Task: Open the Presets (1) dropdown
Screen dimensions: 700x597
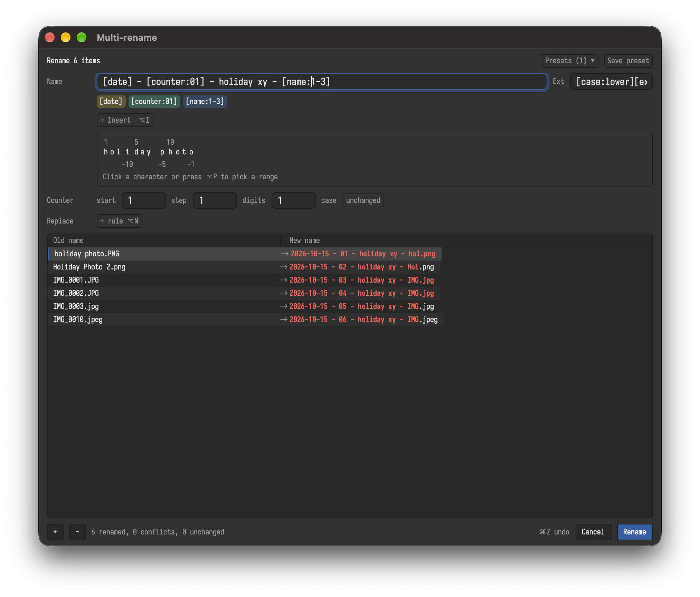Action: (x=569, y=61)
